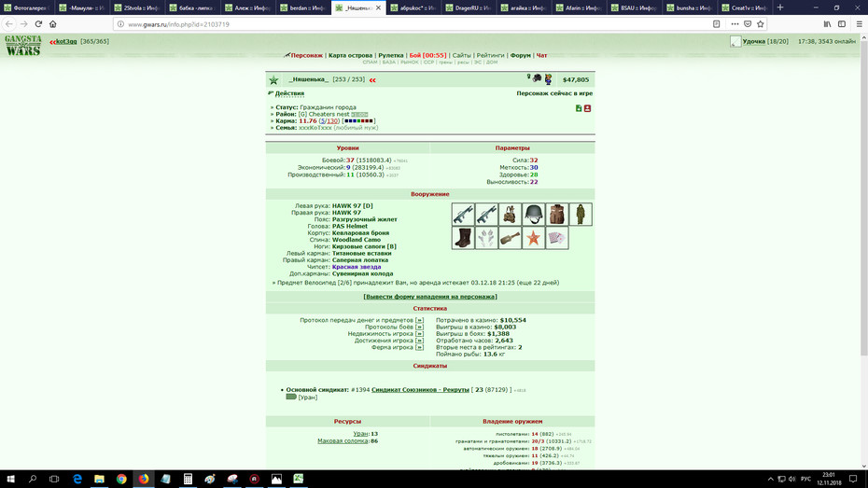Open the Бой [00:55] menu item
Image resolution: width=868 pixels, height=488 pixels.
point(427,55)
